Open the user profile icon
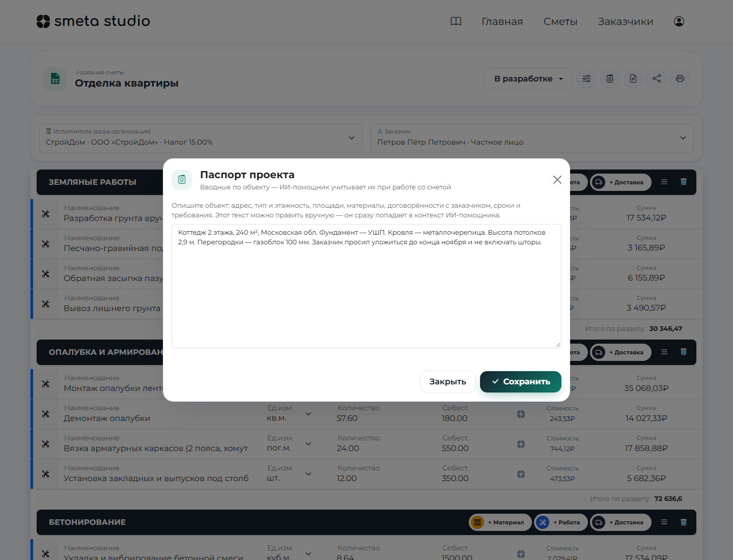733x560 pixels. [x=679, y=21]
